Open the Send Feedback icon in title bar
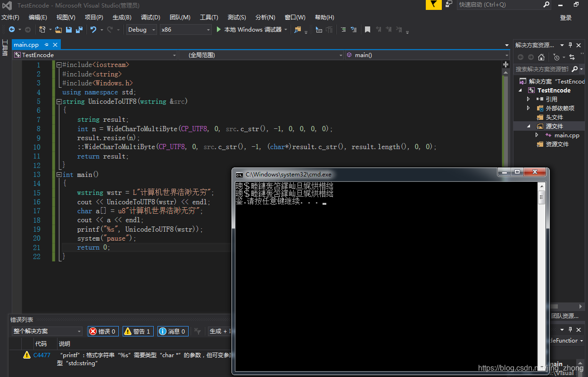 [x=448, y=4]
